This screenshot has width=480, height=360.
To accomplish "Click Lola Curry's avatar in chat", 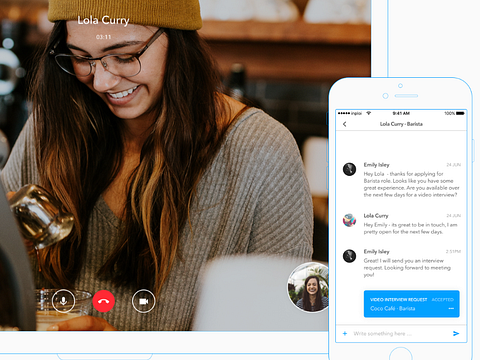I will click(349, 220).
